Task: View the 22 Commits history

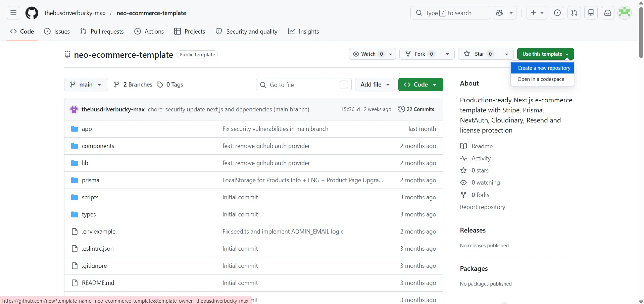Action: (x=416, y=109)
